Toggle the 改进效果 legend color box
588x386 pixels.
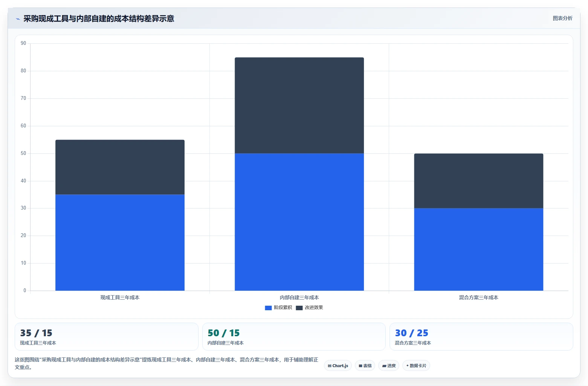pos(299,308)
